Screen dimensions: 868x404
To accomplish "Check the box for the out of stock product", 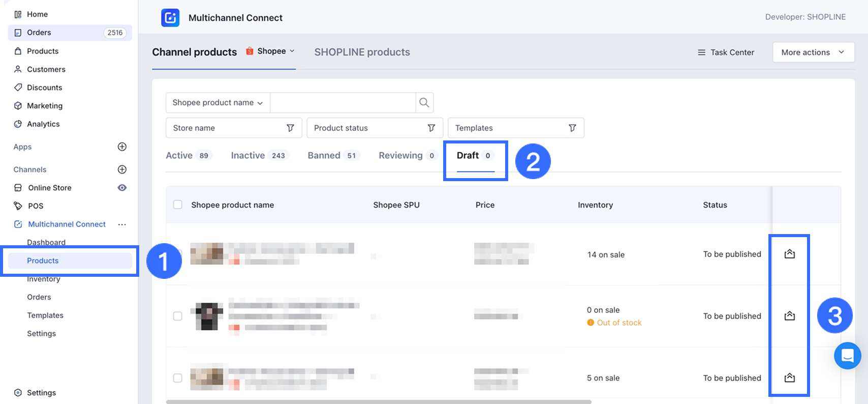I will point(177,316).
